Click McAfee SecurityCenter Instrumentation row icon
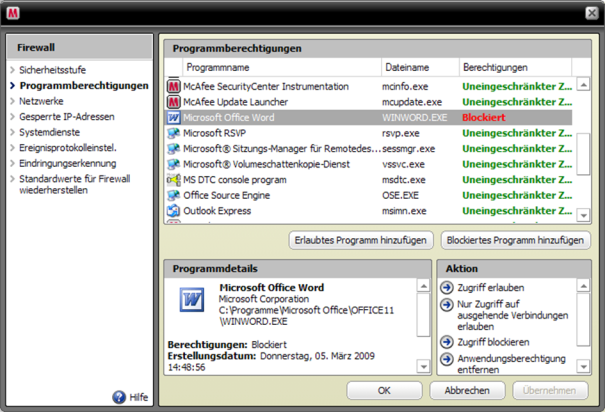Screen dimensions: 605x412 (173, 86)
